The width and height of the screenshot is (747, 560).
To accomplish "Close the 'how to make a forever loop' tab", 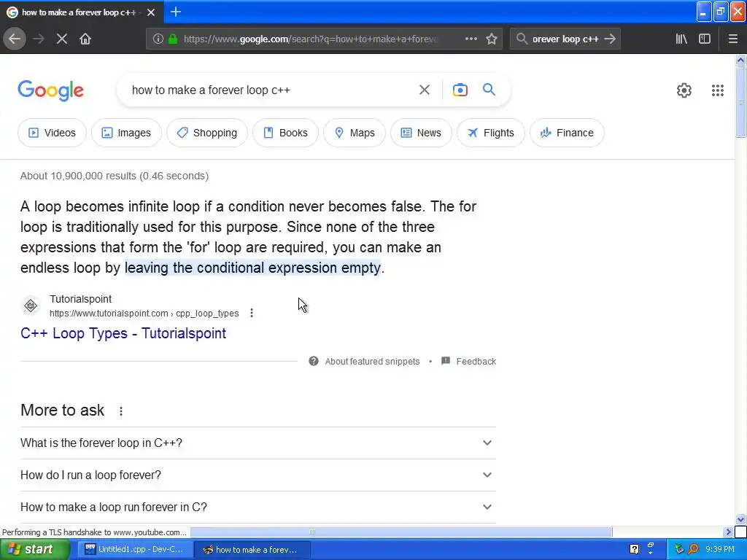I will coord(151,12).
